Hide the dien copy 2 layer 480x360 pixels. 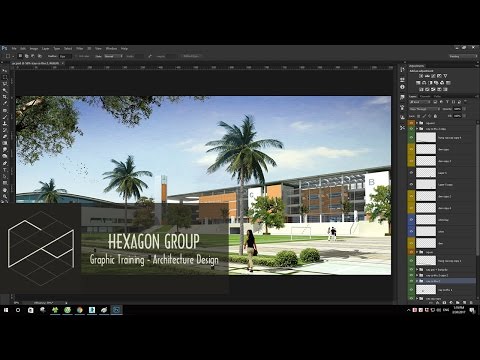coord(411,196)
